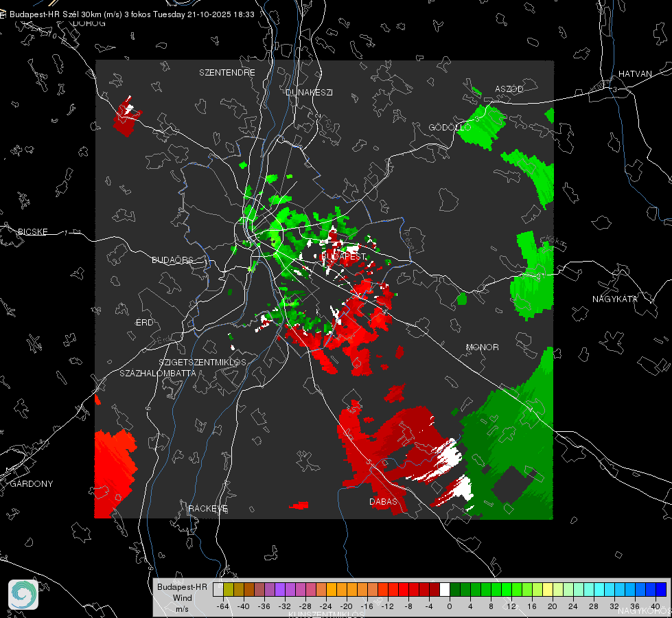
Task: Click the BUDAPEST city label
Action: pos(343,256)
